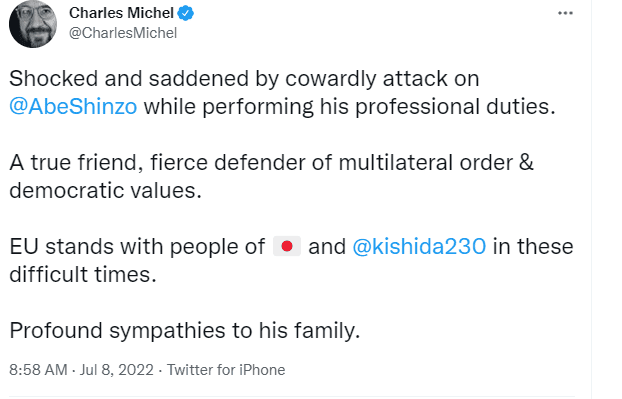Click the words 'democratic values.'
Screen dimensions: 622x399
pyautogui.click(x=106, y=190)
